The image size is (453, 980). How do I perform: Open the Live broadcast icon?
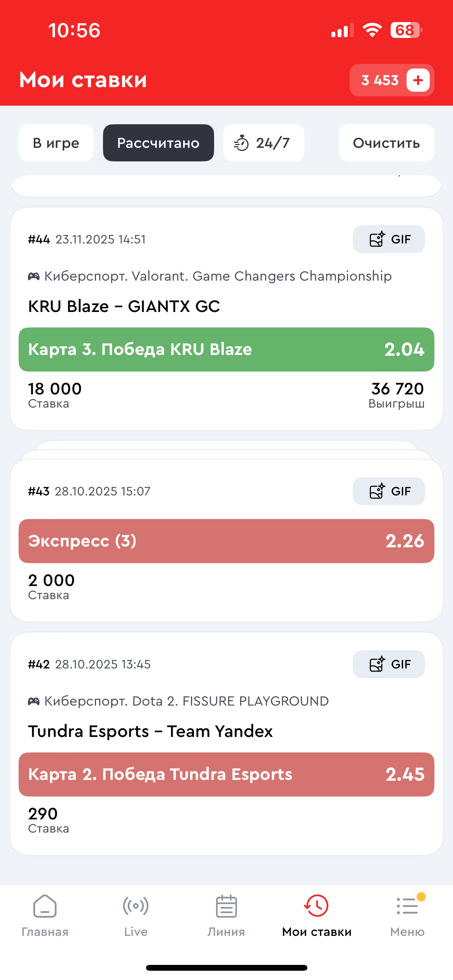[x=136, y=906]
